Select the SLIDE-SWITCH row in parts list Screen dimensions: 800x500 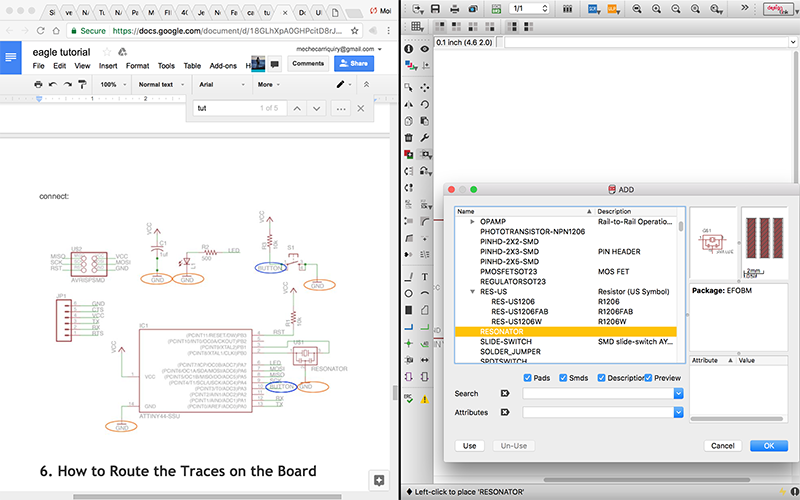[565, 342]
